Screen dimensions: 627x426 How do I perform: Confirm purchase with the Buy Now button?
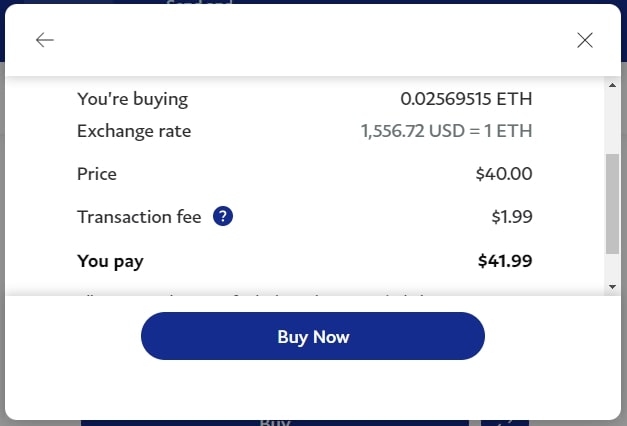click(313, 336)
